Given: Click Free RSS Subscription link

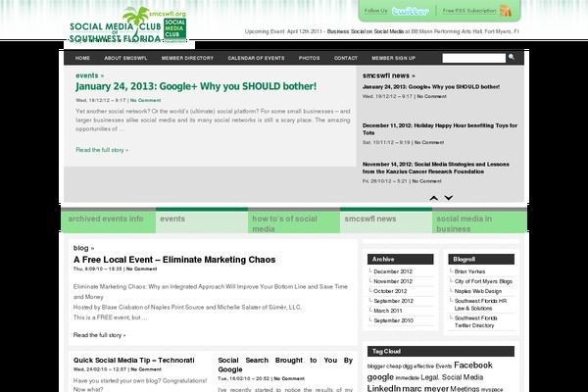Looking at the screenshot, I should (469, 11).
